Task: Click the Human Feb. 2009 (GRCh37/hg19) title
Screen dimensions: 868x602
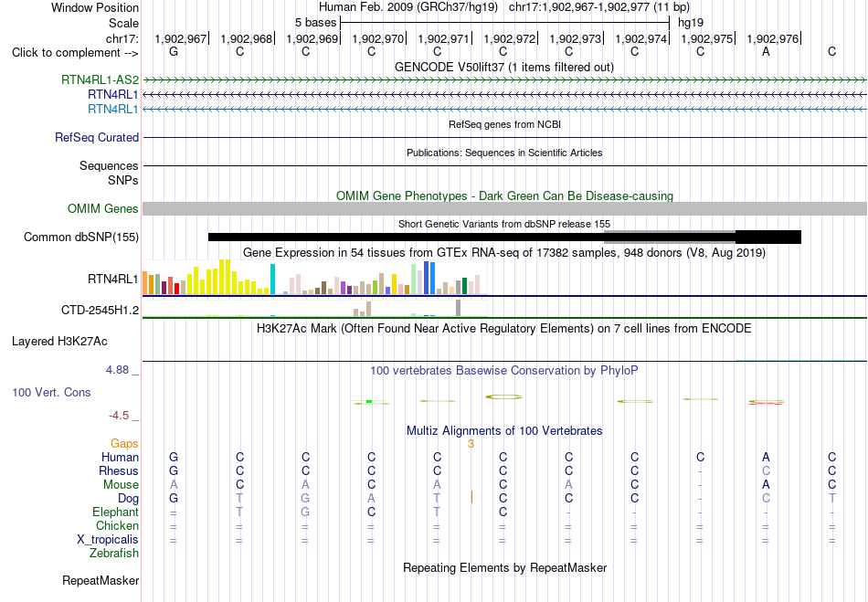Action: pos(408,7)
